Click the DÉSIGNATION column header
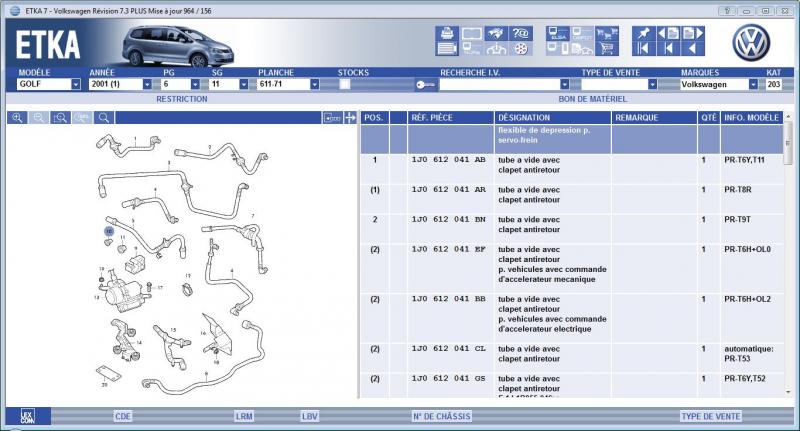The height and width of the screenshot is (431, 800). point(553,118)
